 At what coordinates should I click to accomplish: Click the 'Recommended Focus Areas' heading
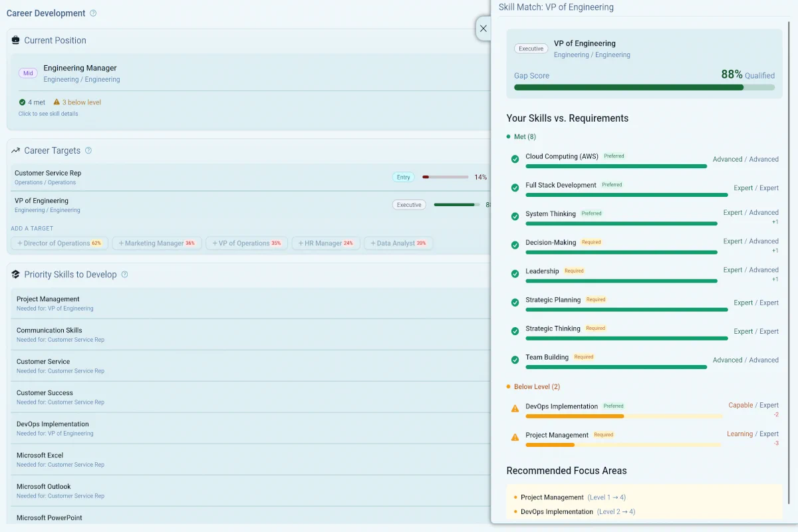click(567, 471)
